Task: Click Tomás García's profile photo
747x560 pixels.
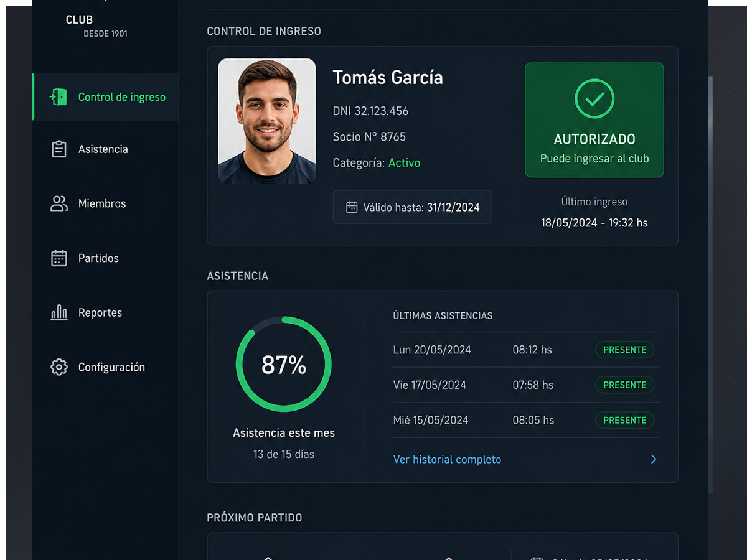Action: click(x=267, y=121)
